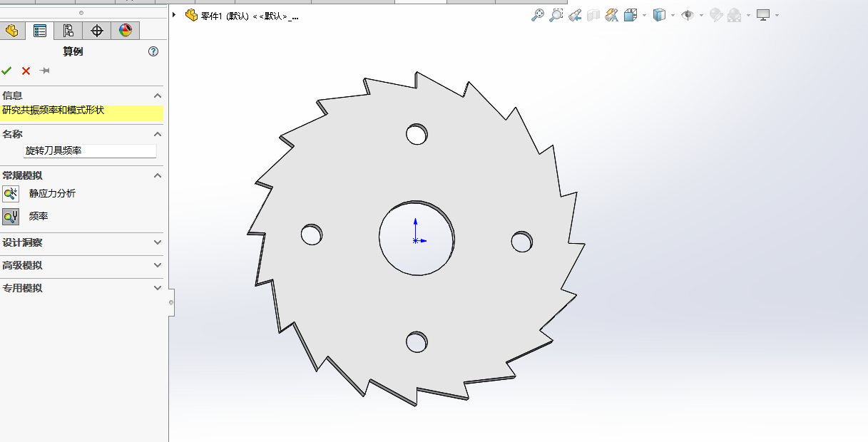Viewport: 868px width, 442px height.
Task: Confirm the study with green checkmark
Action: pos(7,71)
